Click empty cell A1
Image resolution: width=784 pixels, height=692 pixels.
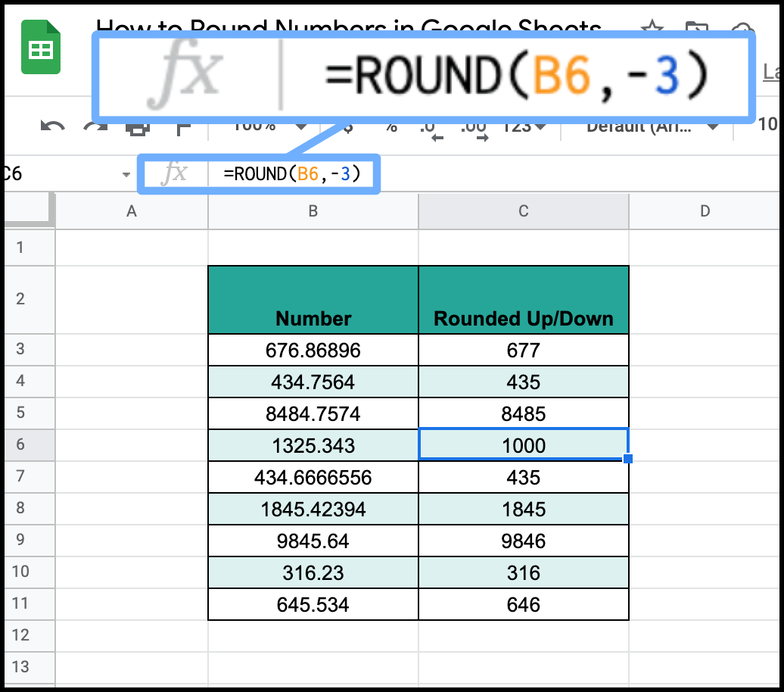pyautogui.click(x=132, y=247)
